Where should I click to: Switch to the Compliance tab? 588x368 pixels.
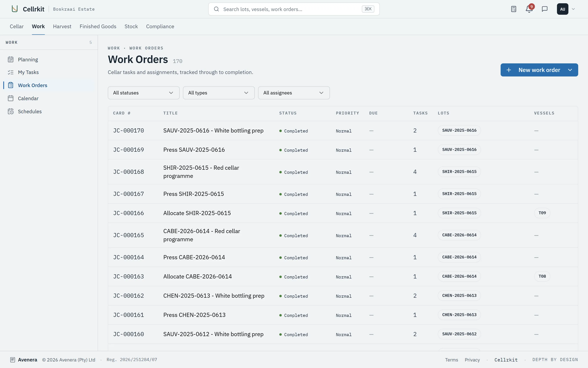coord(160,26)
